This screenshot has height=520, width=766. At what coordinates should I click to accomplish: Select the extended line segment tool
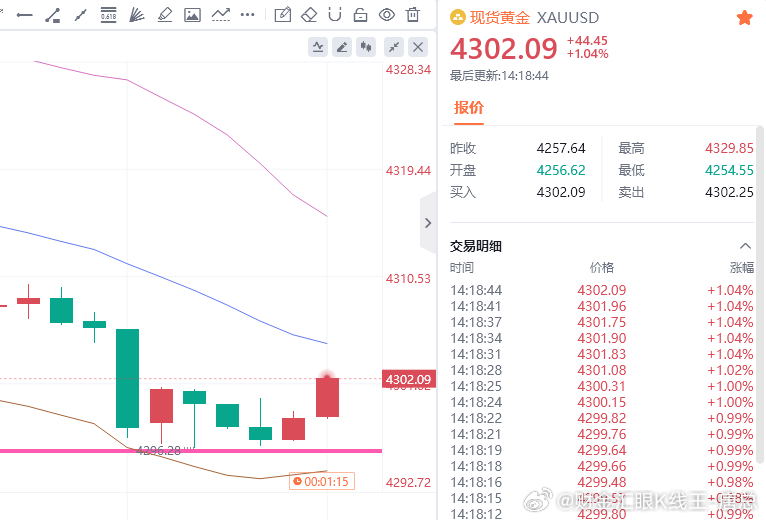point(80,16)
